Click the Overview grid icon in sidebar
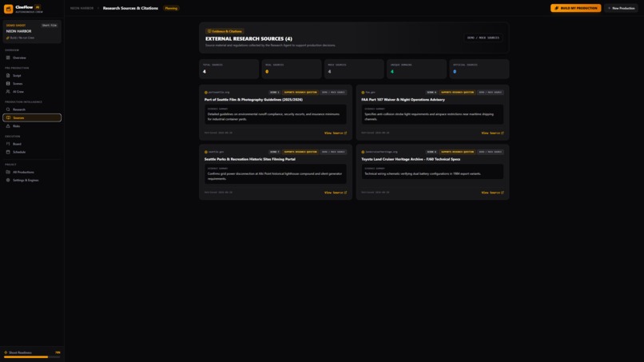The image size is (644, 362). pyautogui.click(x=8, y=58)
